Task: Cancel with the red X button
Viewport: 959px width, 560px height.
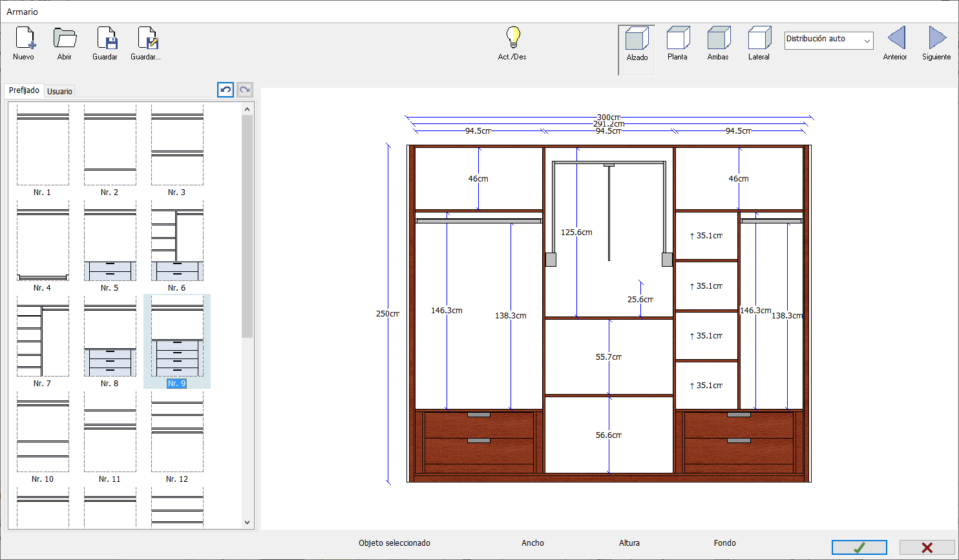Action: [x=927, y=548]
